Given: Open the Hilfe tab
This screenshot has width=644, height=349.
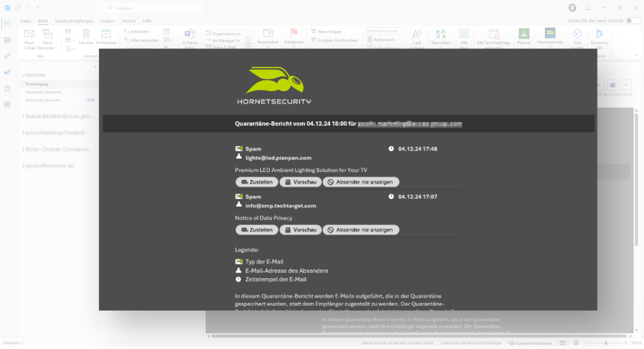Looking at the screenshot, I should click(147, 21).
